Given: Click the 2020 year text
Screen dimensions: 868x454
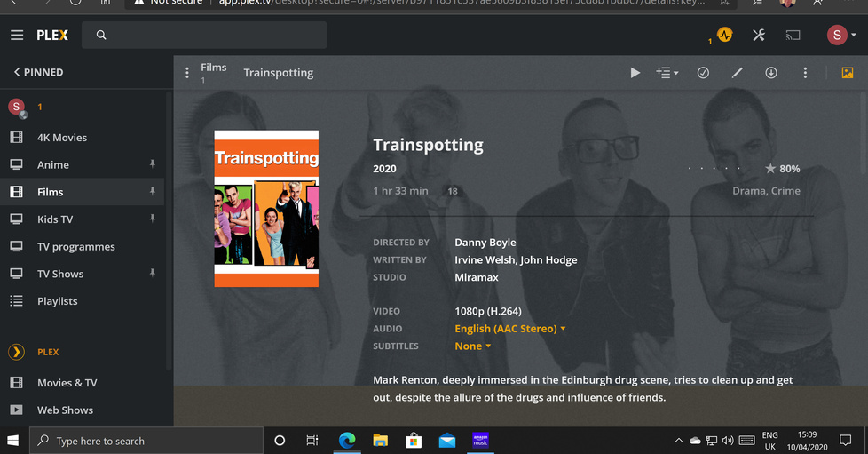Looking at the screenshot, I should (384, 169).
